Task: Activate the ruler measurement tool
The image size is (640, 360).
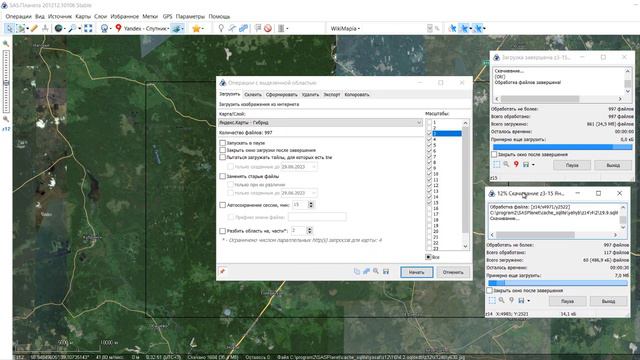Action: pos(34,28)
